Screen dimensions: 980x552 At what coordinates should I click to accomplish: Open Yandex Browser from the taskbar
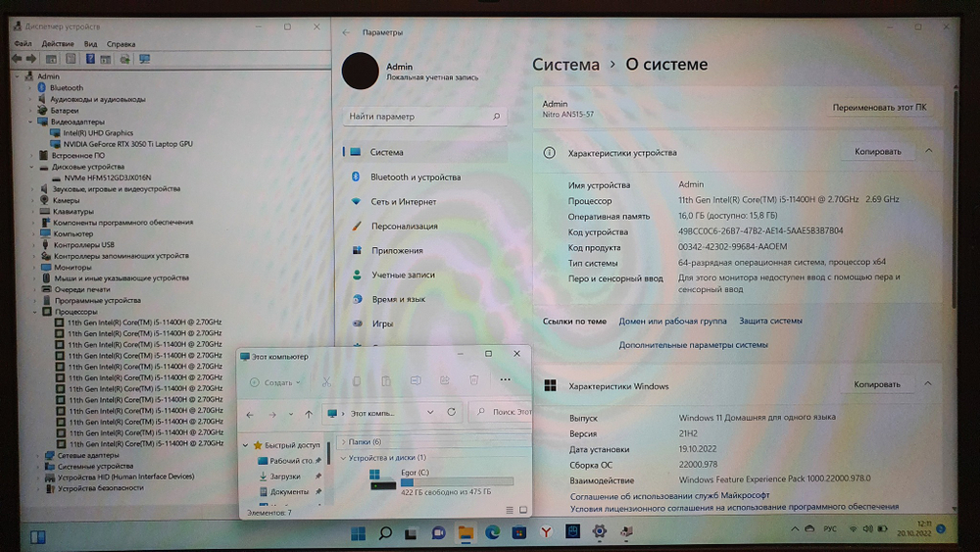click(x=546, y=532)
